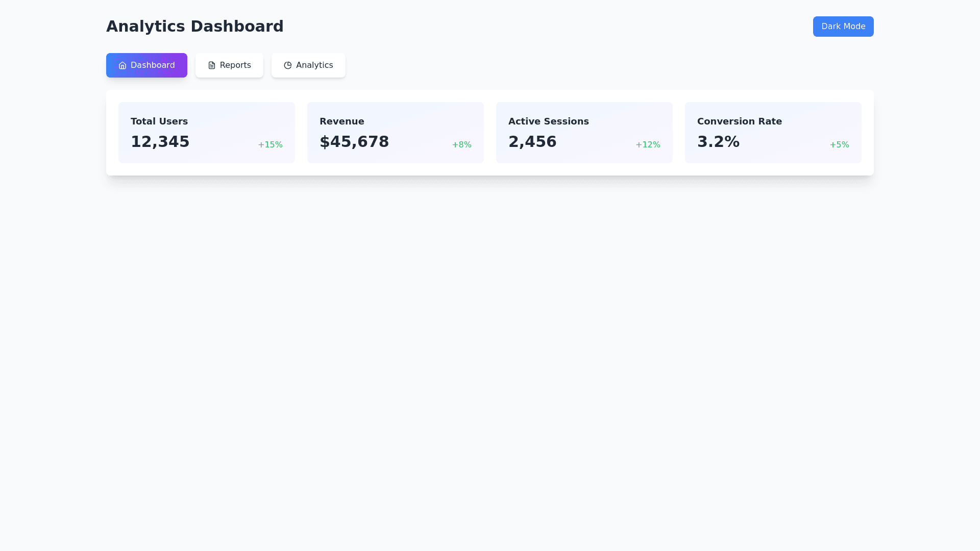Image resolution: width=980 pixels, height=551 pixels.
Task: Switch to the Reports tab
Action: click(229, 65)
